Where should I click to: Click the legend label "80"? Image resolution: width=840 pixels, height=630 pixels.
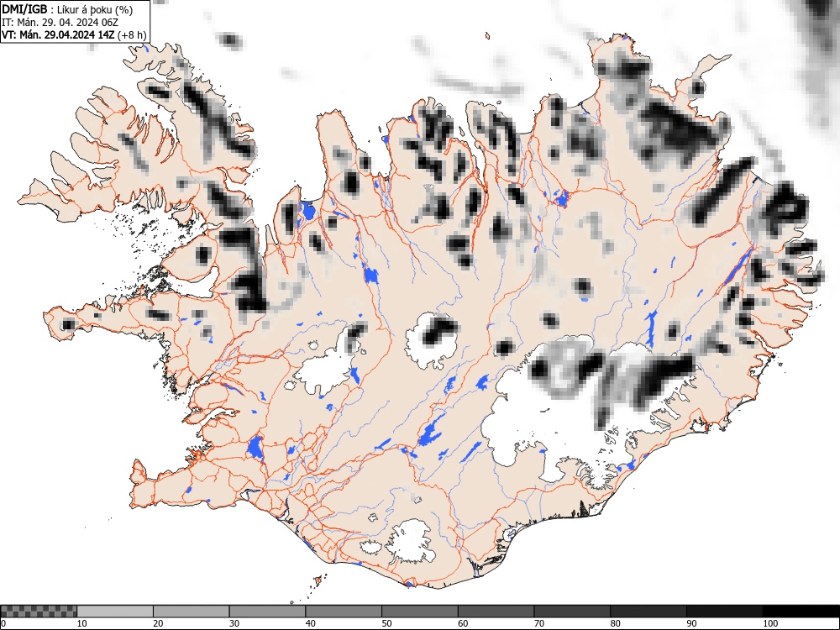[x=615, y=623]
